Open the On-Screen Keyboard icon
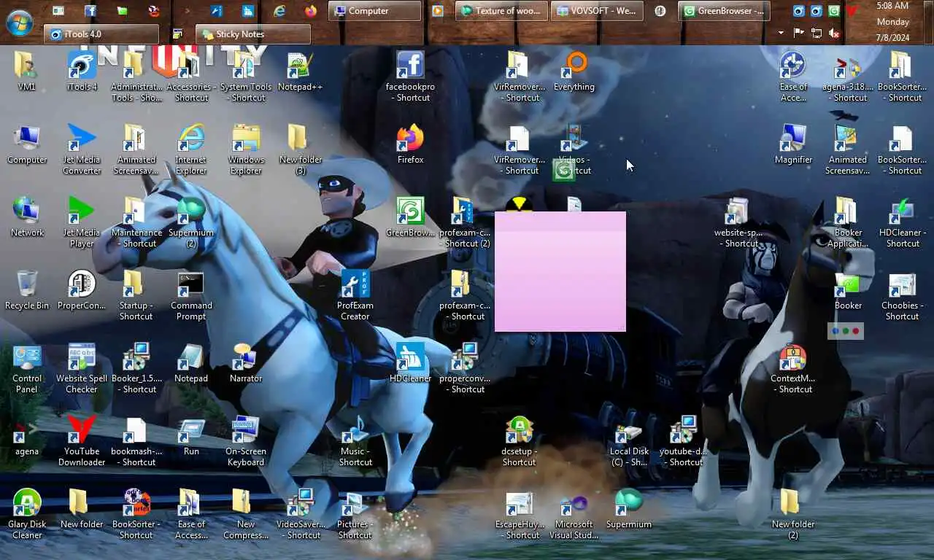Image resolution: width=934 pixels, height=560 pixels. pyautogui.click(x=246, y=441)
